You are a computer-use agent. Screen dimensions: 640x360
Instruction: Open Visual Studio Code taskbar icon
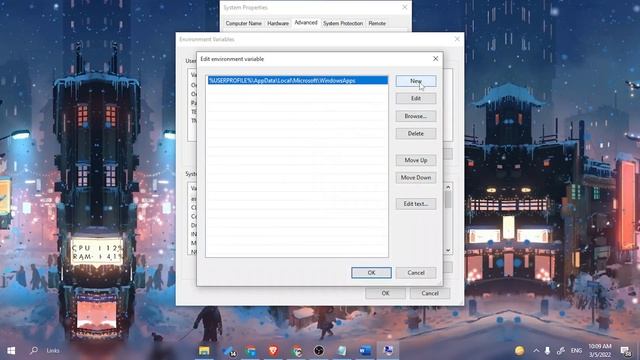[229, 351]
